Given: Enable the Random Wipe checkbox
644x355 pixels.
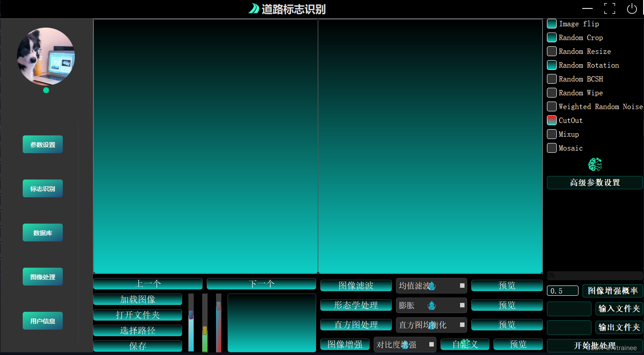Looking at the screenshot, I should click(552, 93).
